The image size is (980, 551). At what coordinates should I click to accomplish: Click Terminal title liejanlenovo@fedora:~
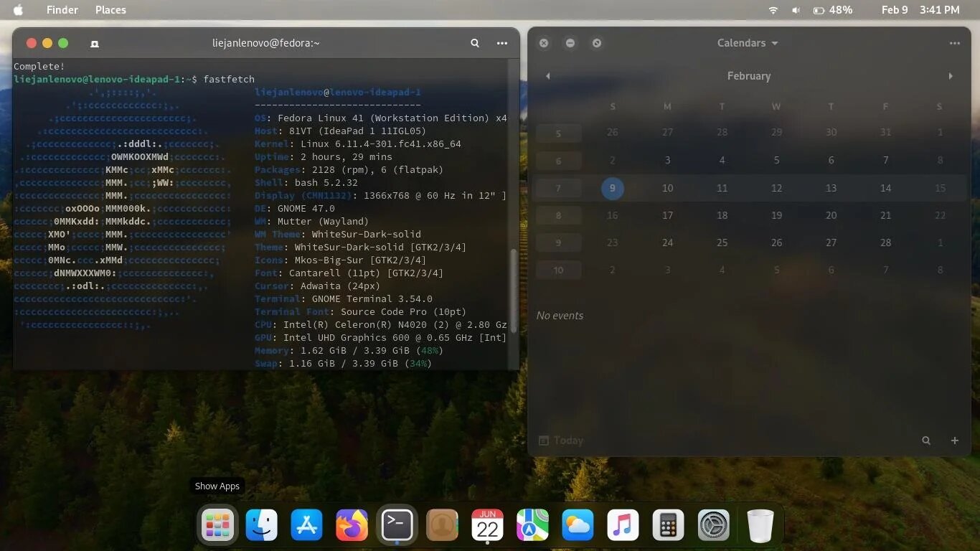(x=266, y=43)
